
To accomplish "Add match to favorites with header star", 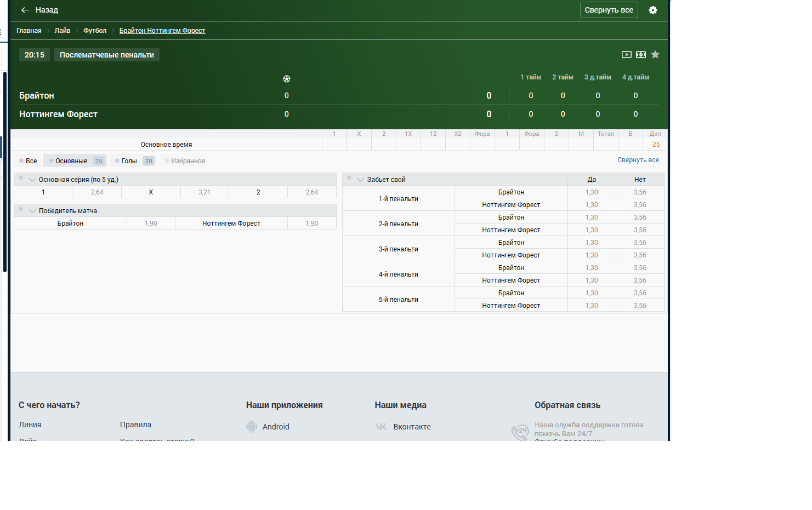I will coord(655,55).
